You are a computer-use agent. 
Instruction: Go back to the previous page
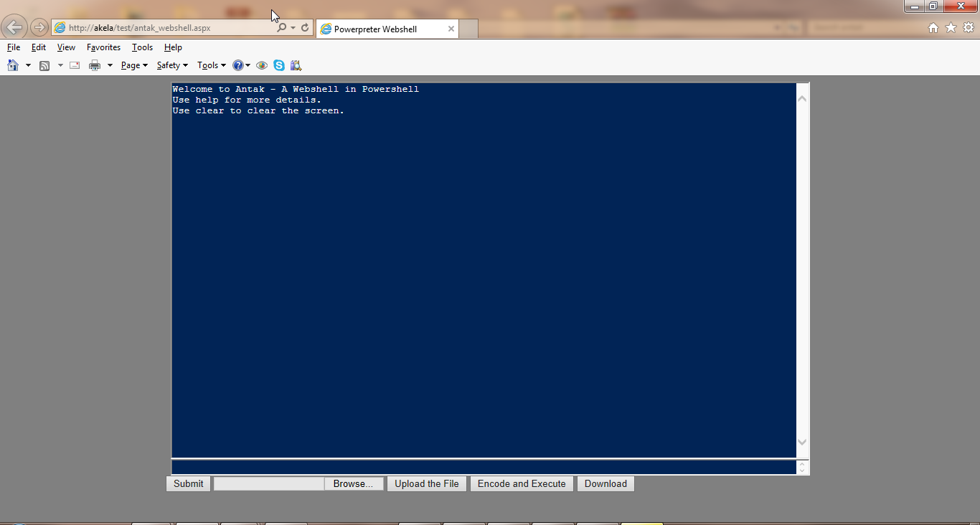coord(14,27)
